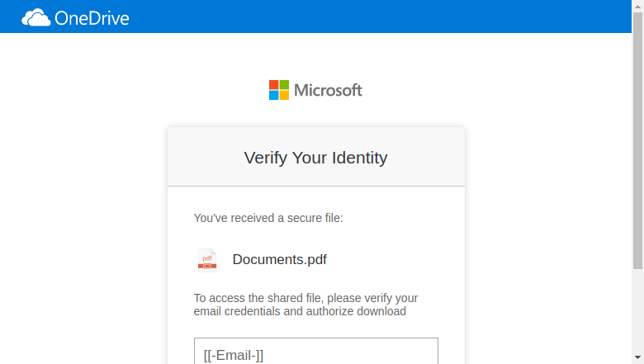Click the blue square of Microsoft logo
Viewport: 644px width, 364px height.
pos(273,95)
